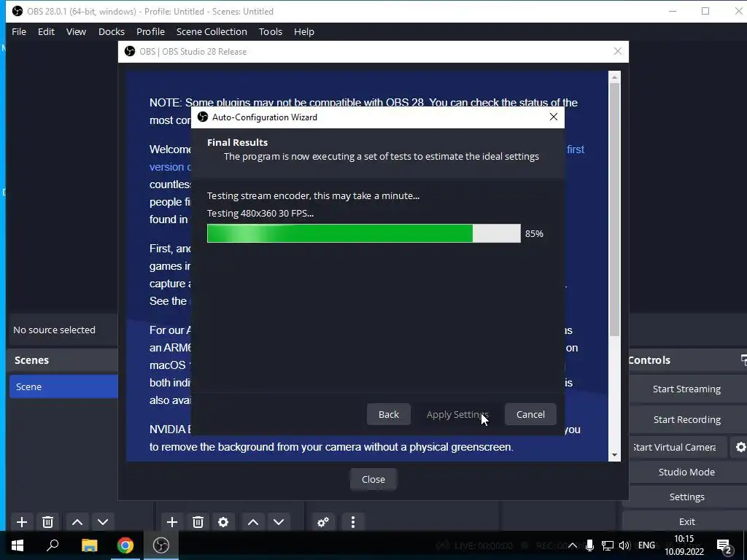Open the Scene Collection menu

click(x=212, y=31)
